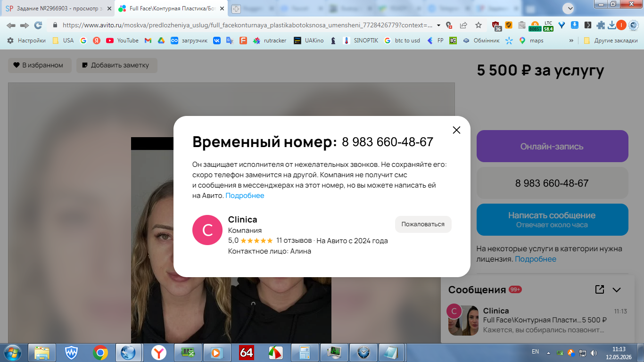Click Добавить заметку button
644x362 pixels.
pyautogui.click(x=117, y=66)
